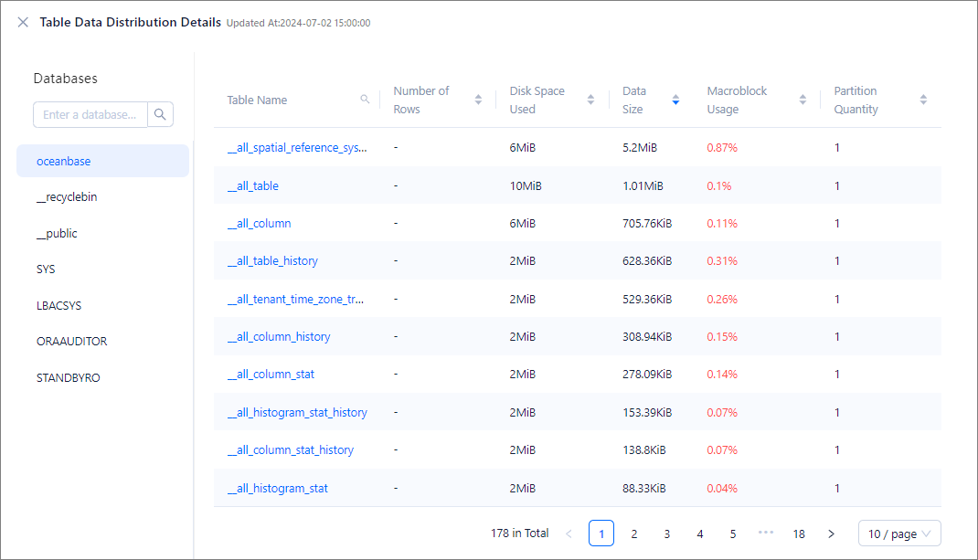This screenshot has height=560, width=978.
Task: Open the __all_histogram_stat_history table
Action: (297, 412)
